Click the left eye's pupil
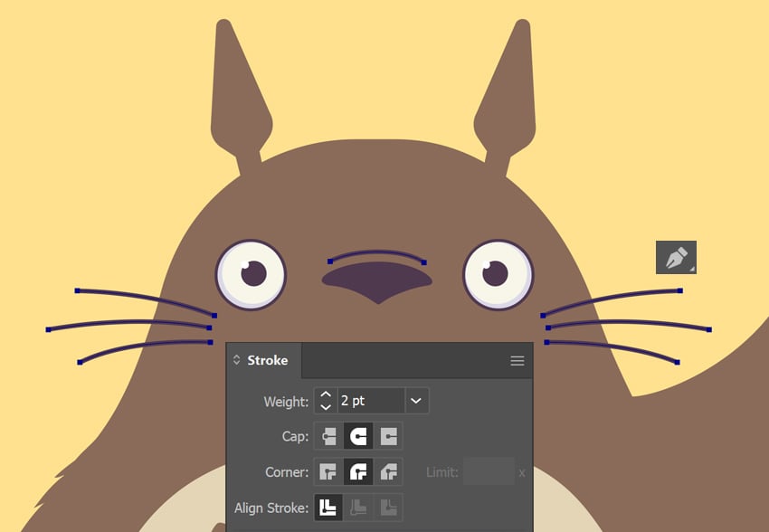Screen dimensions: 769x532 point(253,271)
